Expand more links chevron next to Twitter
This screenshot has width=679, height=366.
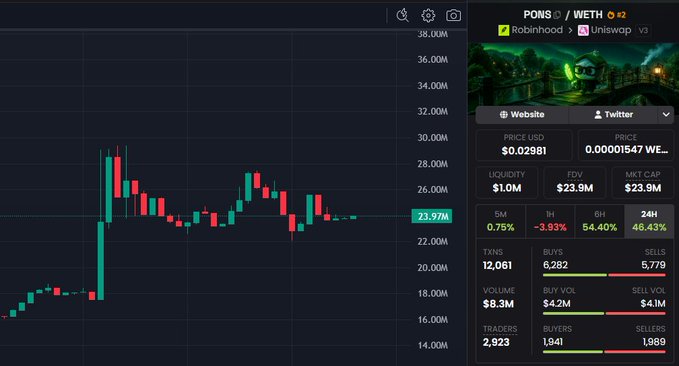pyautogui.click(x=666, y=115)
